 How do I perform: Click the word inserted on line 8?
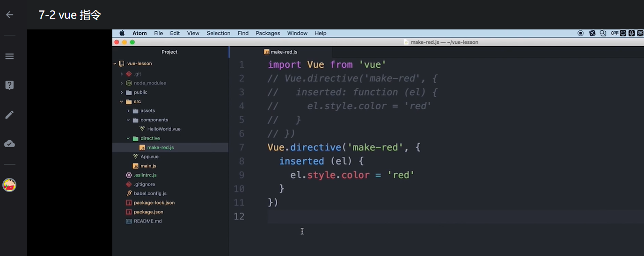point(301,161)
